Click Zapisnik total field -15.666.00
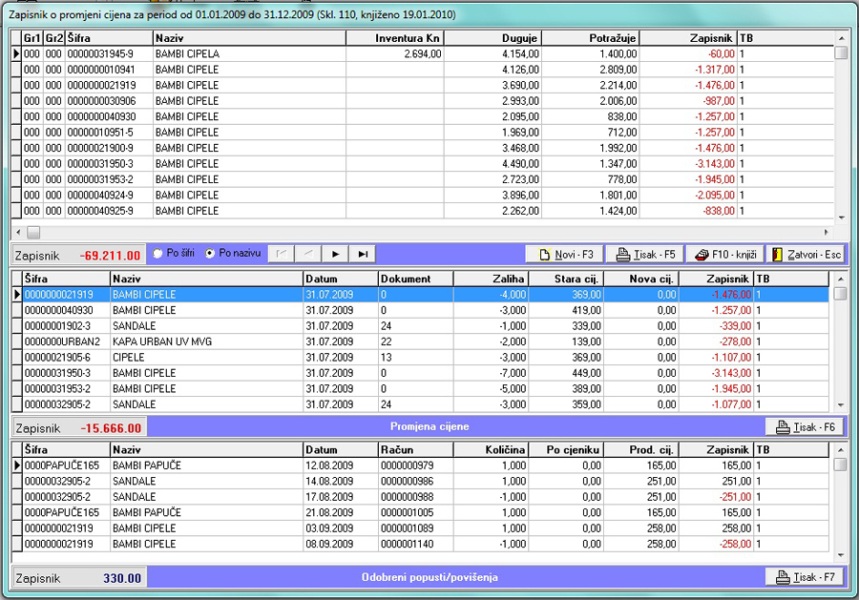Viewport: 859px width, 600px height. tap(79, 428)
